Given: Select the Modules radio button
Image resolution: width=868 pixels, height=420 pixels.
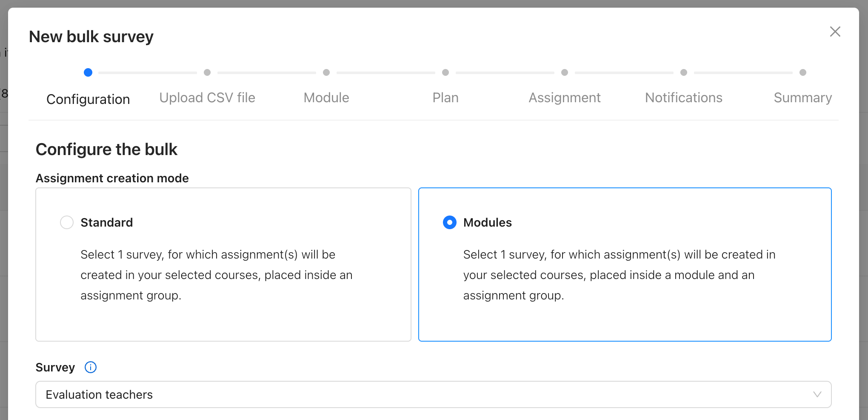Looking at the screenshot, I should point(450,222).
